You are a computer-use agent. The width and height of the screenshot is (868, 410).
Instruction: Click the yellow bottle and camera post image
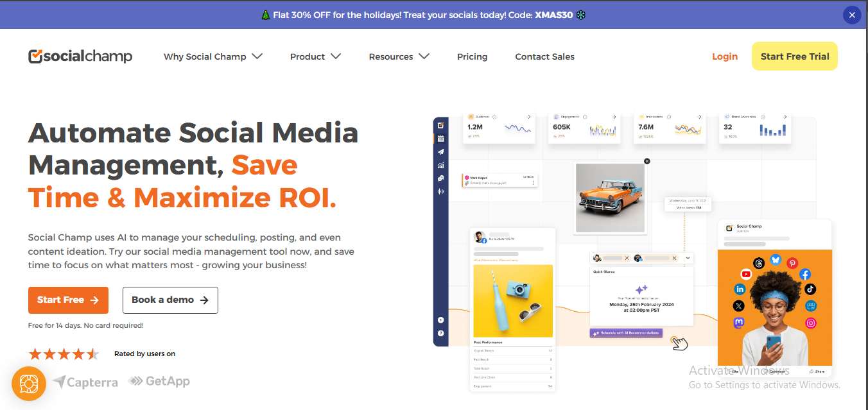[513, 301]
